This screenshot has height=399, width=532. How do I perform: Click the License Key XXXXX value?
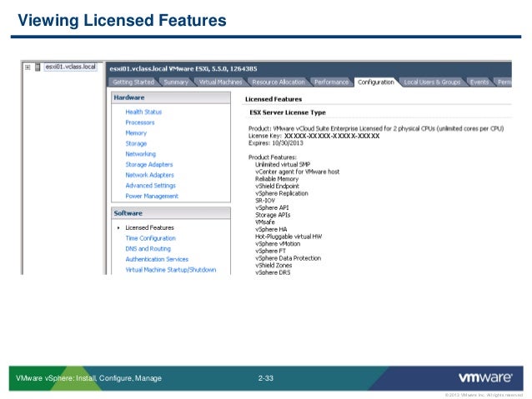[332, 136]
